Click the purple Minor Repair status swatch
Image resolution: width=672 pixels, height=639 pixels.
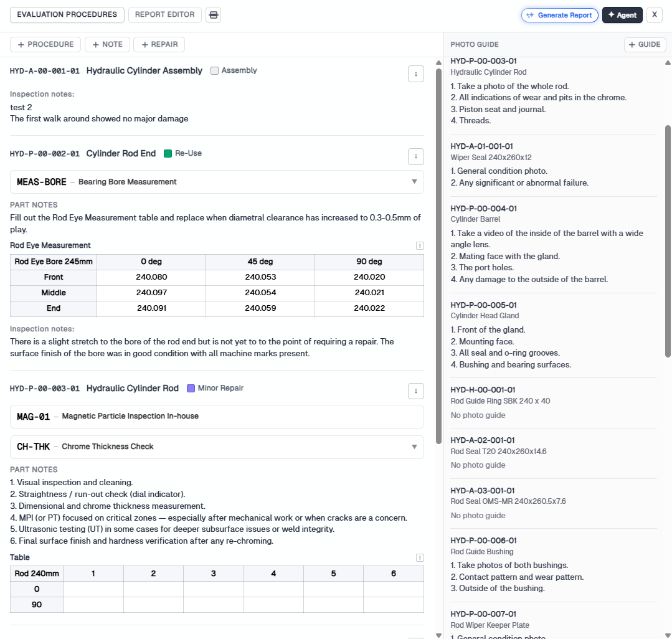(191, 388)
